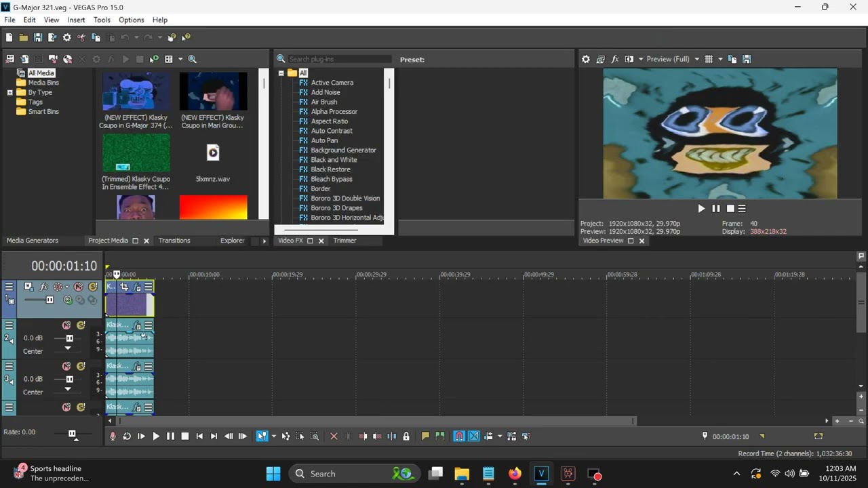Mute audio track 2
868x488 pixels.
click(66, 325)
